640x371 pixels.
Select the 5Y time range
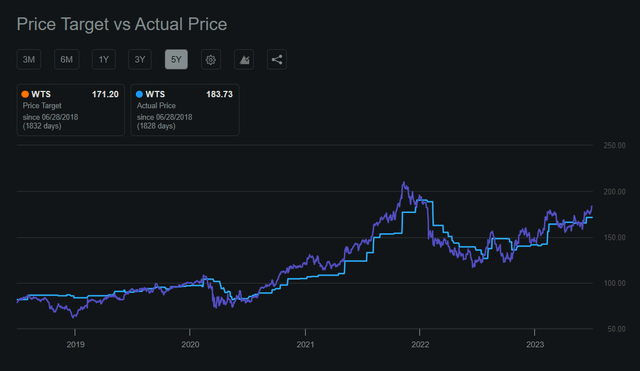pos(176,60)
